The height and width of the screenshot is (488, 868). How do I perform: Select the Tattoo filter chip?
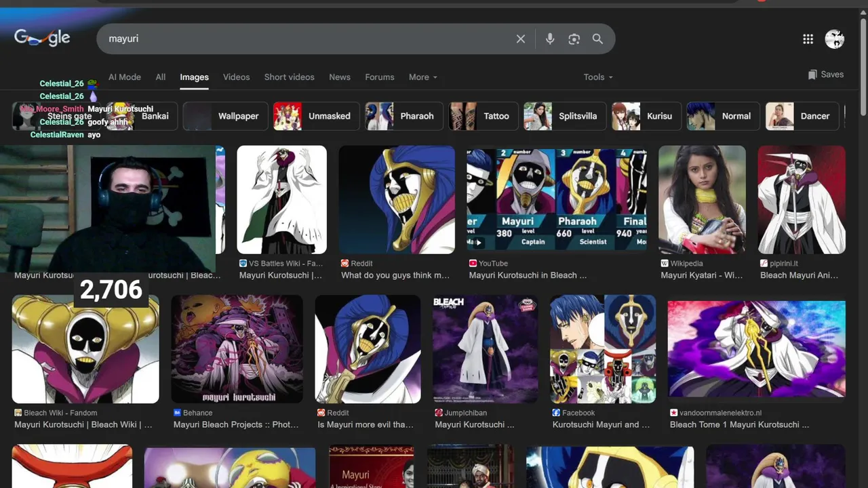484,116
